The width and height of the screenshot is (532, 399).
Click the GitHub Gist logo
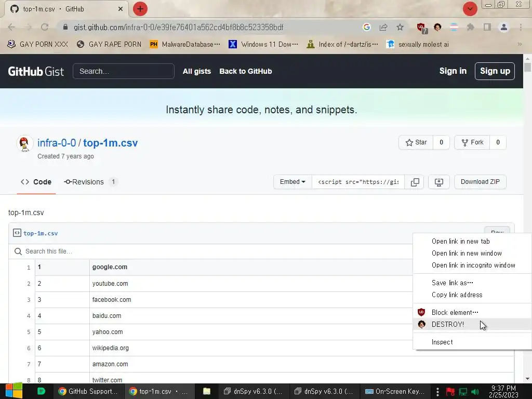pyautogui.click(x=36, y=71)
